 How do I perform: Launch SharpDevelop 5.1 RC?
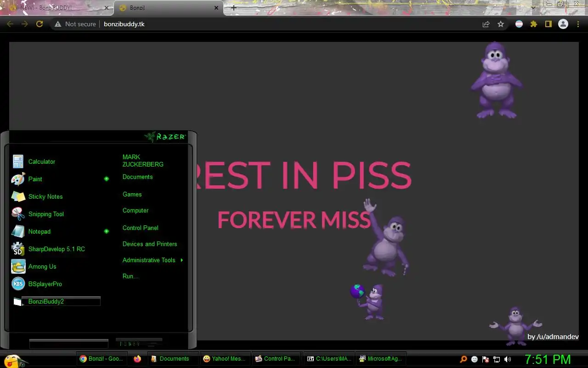55,249
